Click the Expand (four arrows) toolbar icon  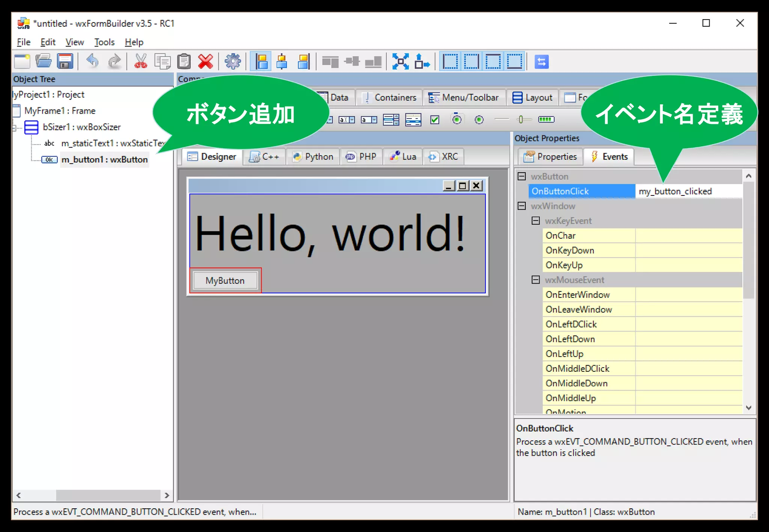click(x=400, y=62)
